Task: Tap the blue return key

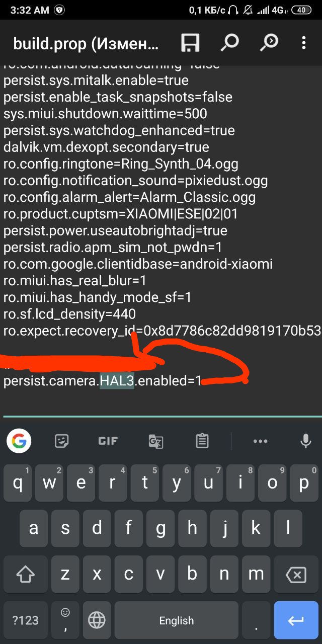Action: (296, 620)
